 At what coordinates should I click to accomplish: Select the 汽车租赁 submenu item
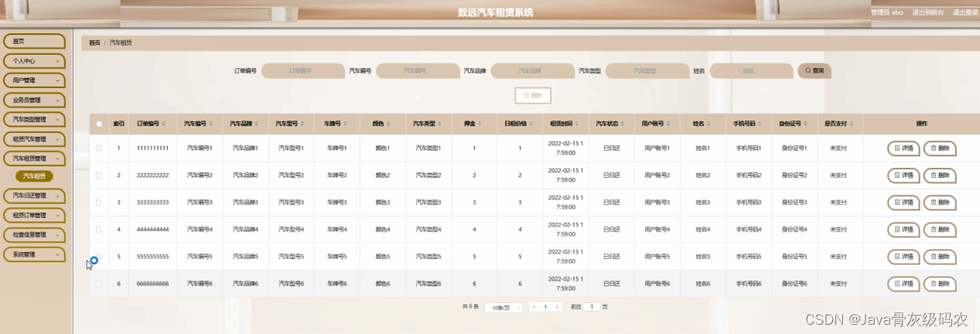[x=34, y=176]
